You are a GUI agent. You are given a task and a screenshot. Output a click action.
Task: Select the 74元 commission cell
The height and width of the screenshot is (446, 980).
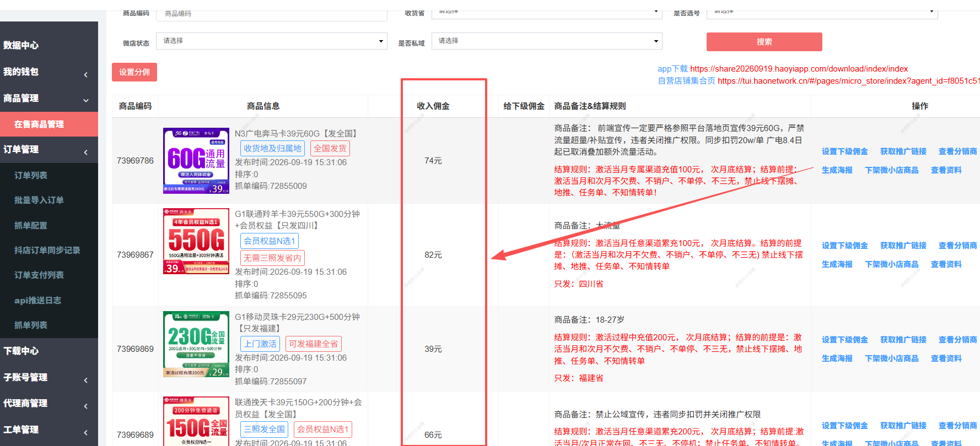[x=433, y=161]
